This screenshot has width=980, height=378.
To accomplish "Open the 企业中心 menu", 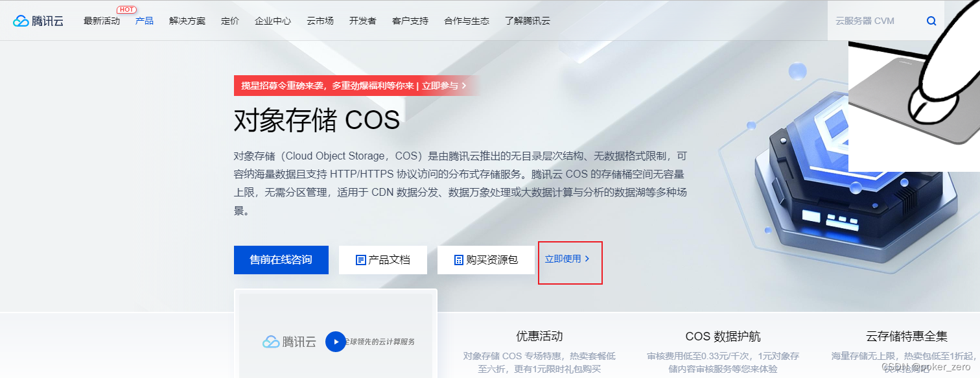I will coord(273,21).
